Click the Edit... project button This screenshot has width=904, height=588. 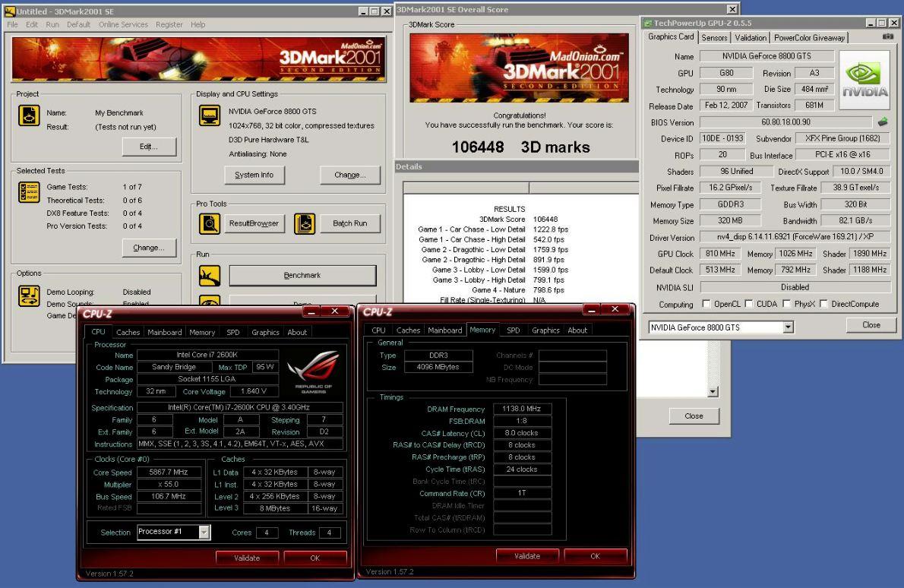pos(149,147)
